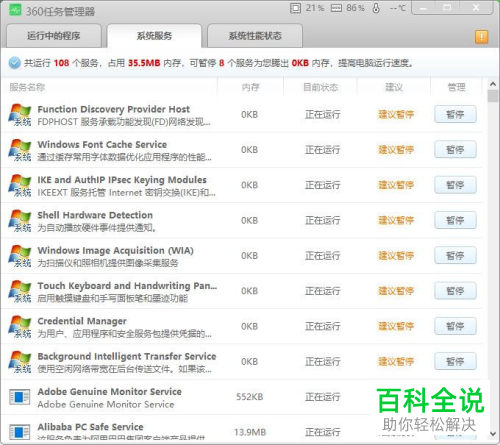Click the red 35.5MB memory figure
The height and width of the screenshot is (445, 500).
pos(144,63)
